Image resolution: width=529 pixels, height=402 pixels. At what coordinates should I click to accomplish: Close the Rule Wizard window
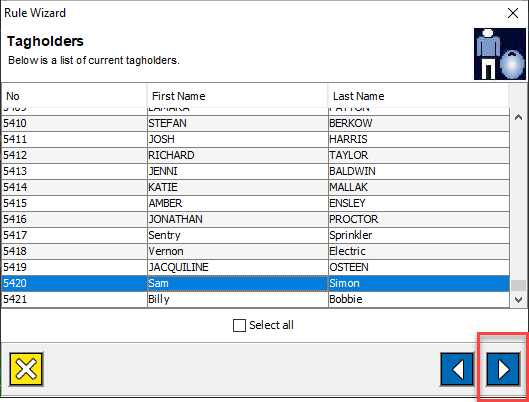513,13
